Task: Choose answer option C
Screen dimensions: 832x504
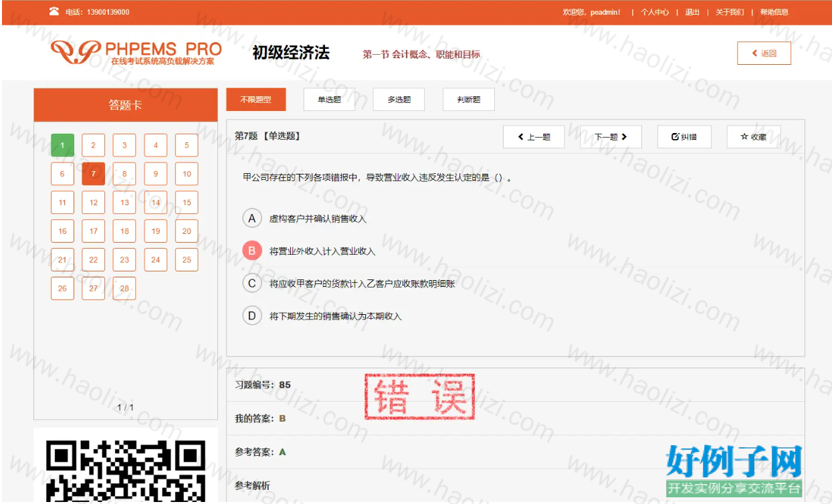Action: (251, 283)
